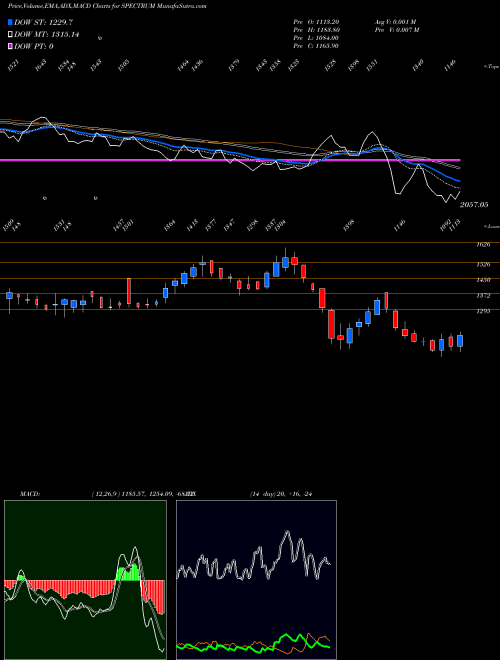Click the white DOW MT legend swatch

click(x=11, y=34)
